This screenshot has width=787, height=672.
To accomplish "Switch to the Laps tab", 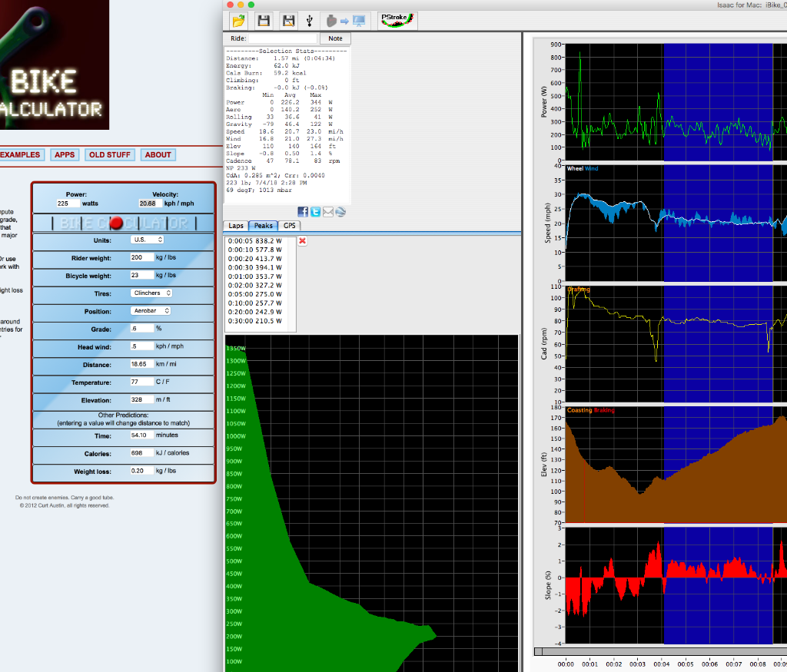I will coord(237,226).
